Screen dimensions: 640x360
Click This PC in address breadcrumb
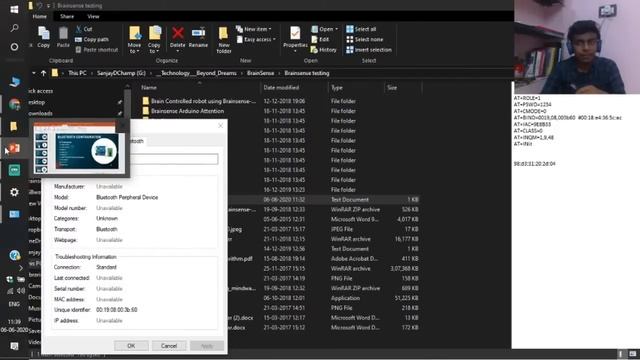77,73
